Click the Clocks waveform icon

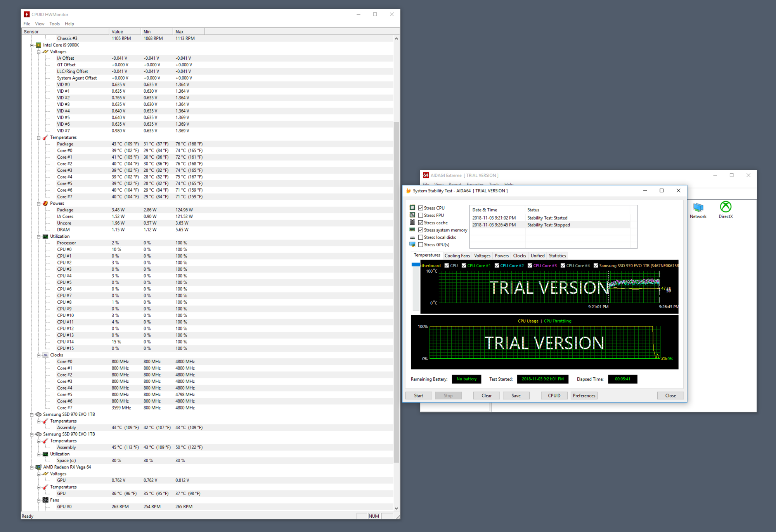[45, 355]
